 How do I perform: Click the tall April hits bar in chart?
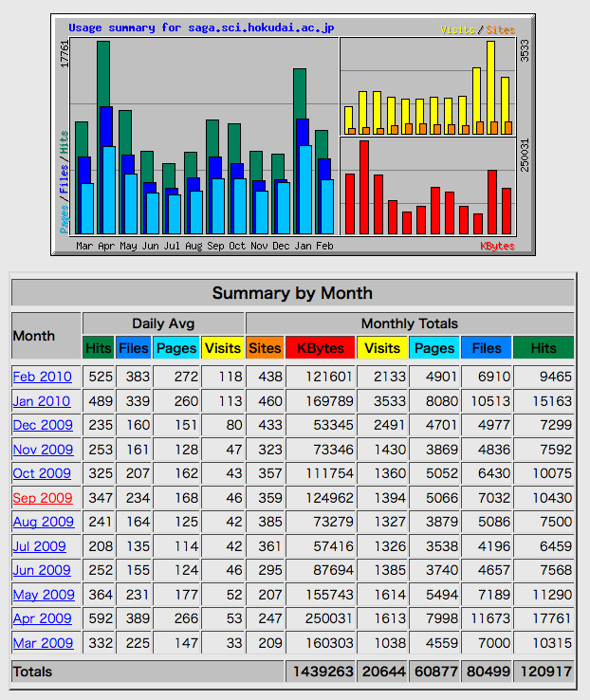pos(103,74)
